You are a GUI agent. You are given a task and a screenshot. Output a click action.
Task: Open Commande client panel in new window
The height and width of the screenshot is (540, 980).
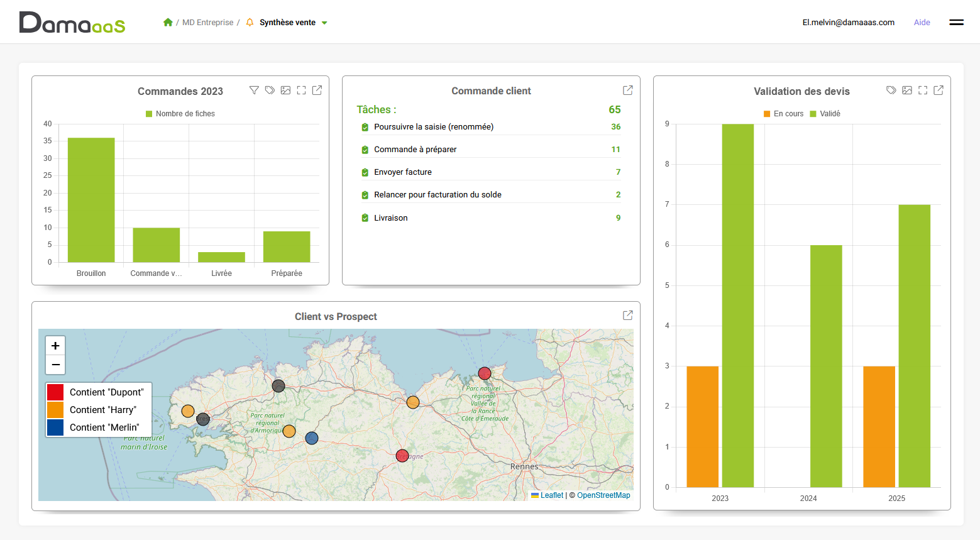627,91
